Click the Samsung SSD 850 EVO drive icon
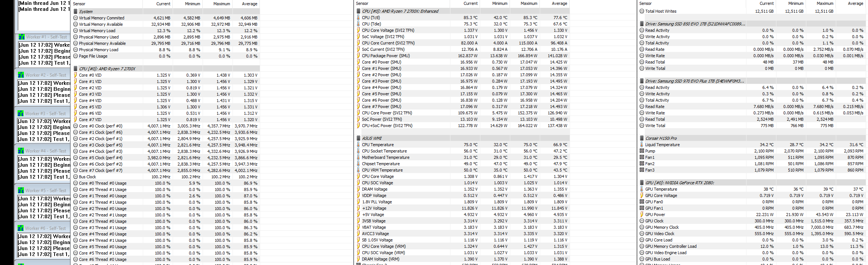The width and height of the screenshot is (868, 265). pyautogui.click(x=642, y=24)
